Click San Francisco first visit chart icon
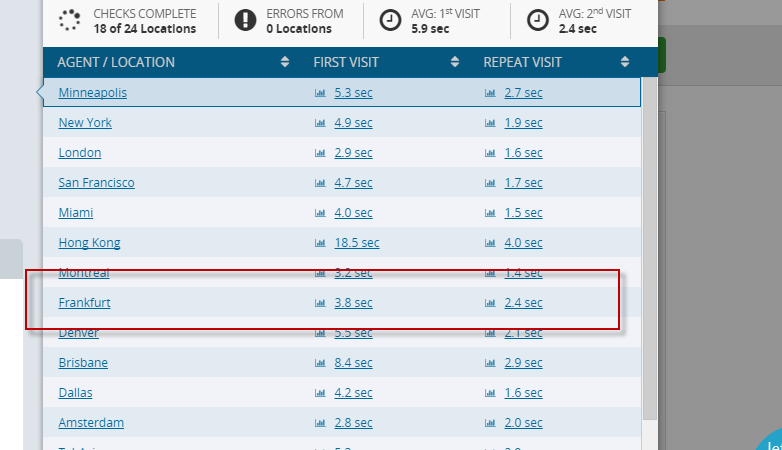 pyautogui.click(x=320, y=183)
